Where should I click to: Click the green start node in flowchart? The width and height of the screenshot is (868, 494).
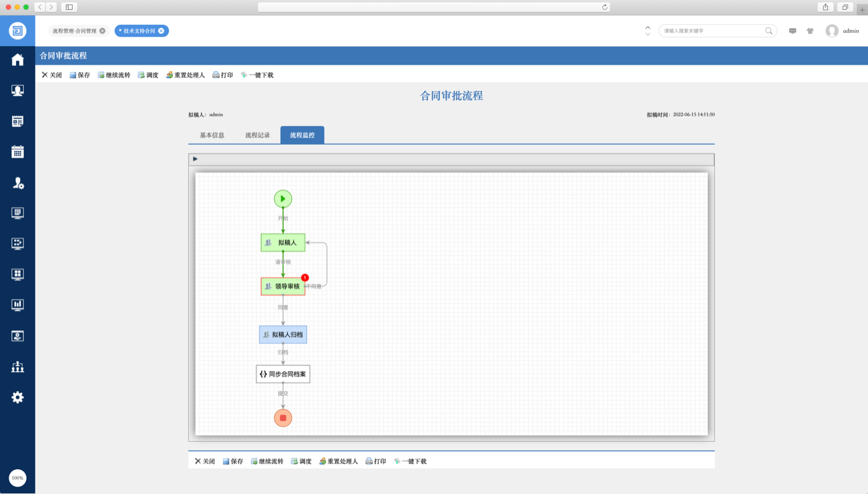tap(283, 198)
